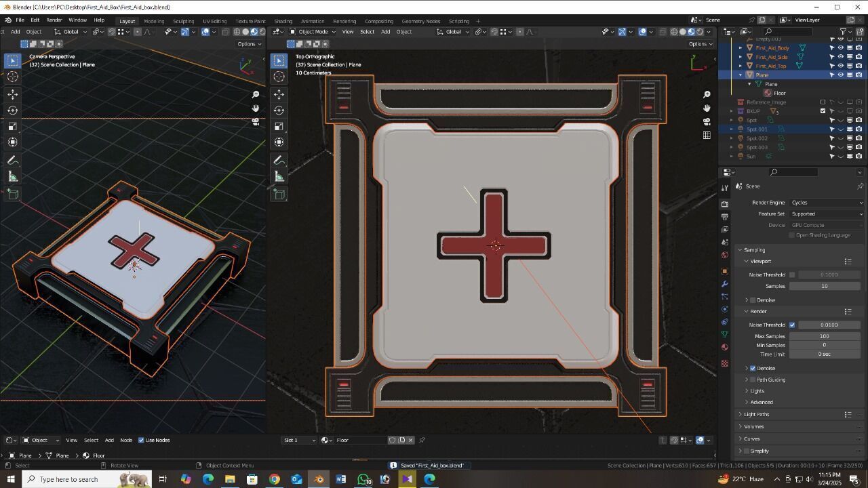Select the Transform tool in right viewport

[279, 142]
